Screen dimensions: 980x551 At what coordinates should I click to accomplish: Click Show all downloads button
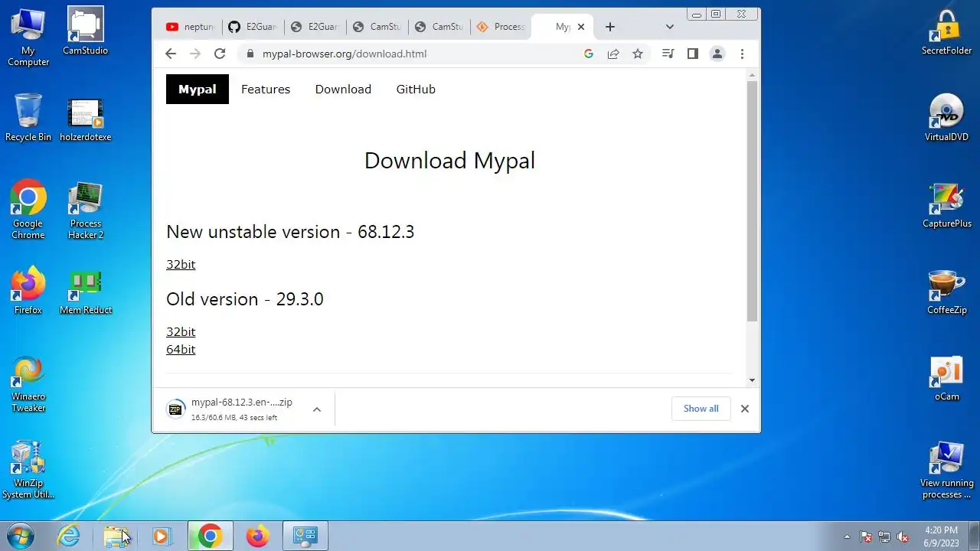coord(701,409)
